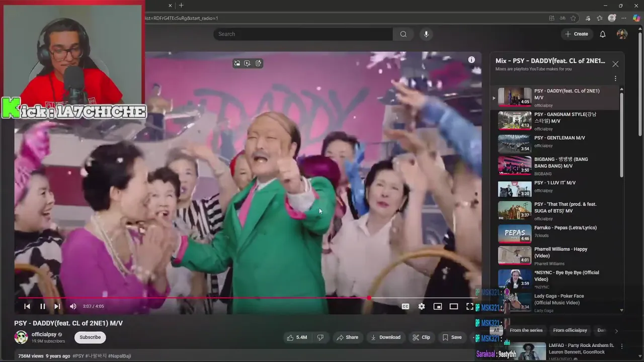Pause the video playback

(x=43, y=306)
